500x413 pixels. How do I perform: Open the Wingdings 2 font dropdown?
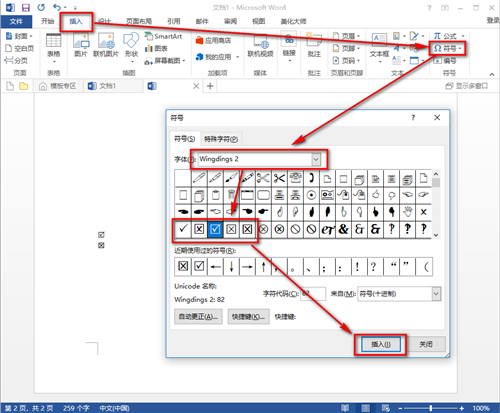pos(316,159)
